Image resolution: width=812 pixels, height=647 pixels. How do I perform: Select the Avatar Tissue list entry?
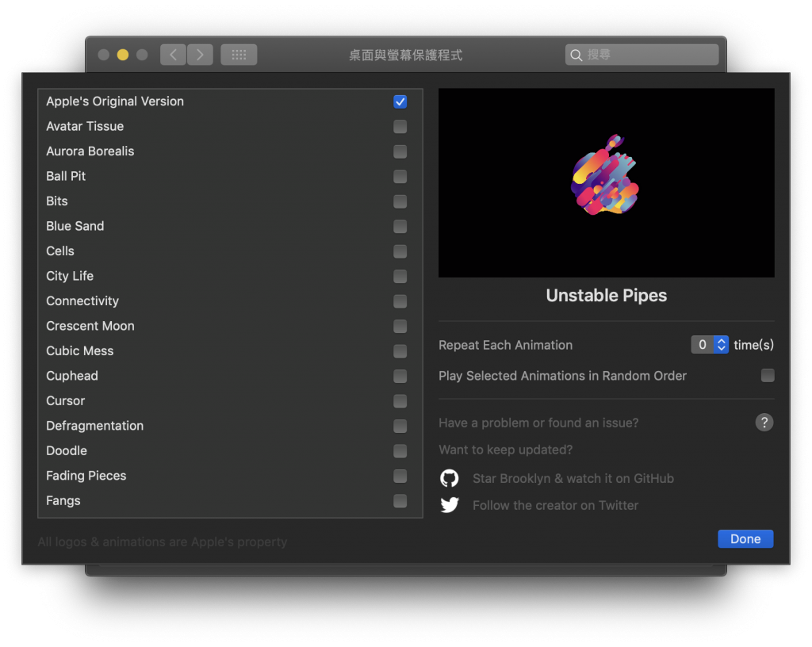click(x=85, y=126)
